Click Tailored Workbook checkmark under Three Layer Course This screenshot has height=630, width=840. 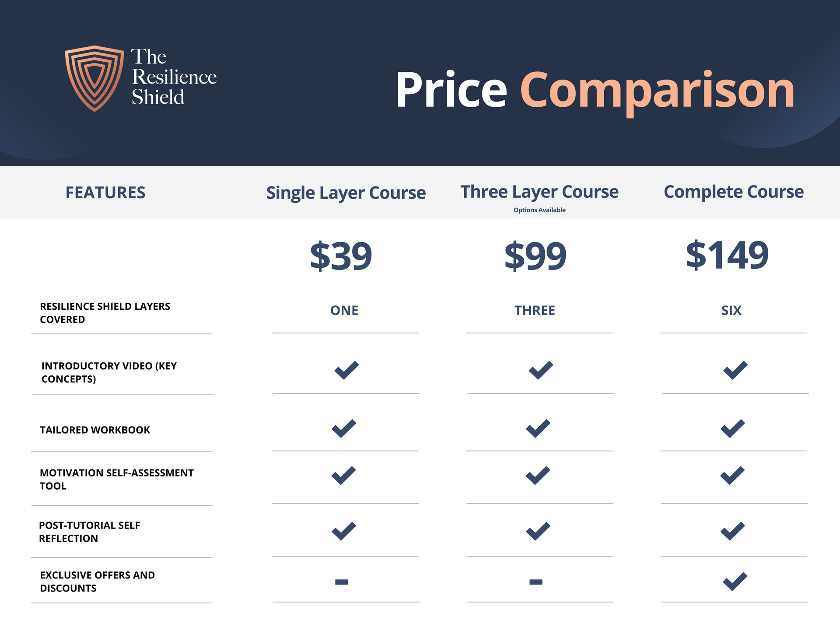pyautogui.click(x=538, y=428)
